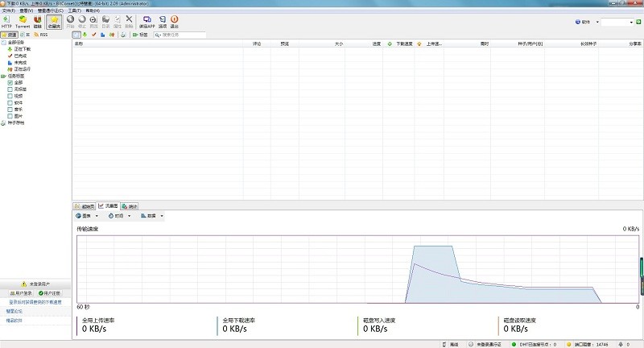Image resolution: width=644 pixels, height=348 pixels.
Task: Toggle the 全部 tag checkbox
Action: (10, 82)
